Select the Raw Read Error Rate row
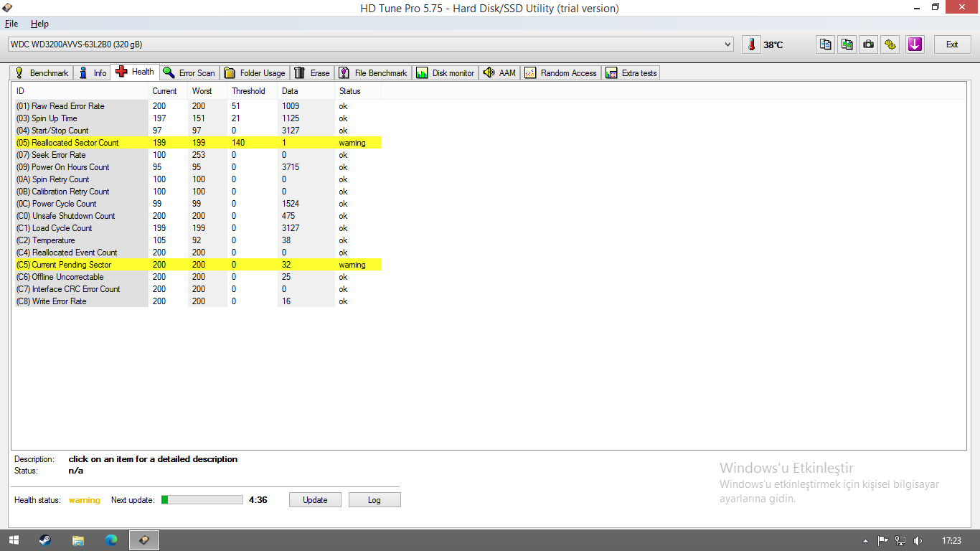The image size is (980, 551). (x=197, y=106)
